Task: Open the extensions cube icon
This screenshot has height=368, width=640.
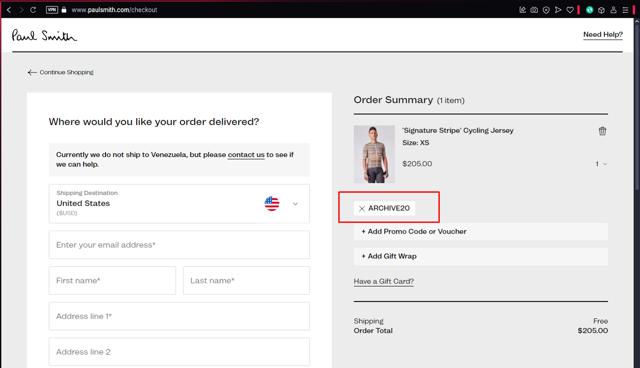Action: (x=601, y=10)
